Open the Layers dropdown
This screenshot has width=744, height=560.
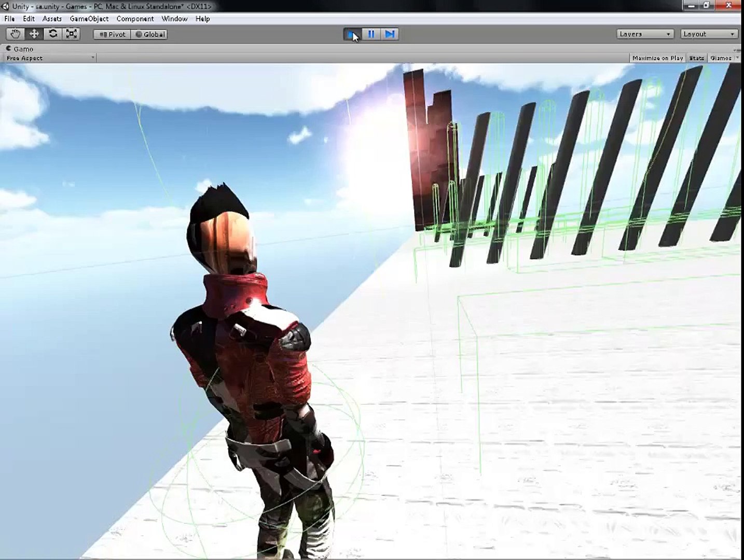pos(645,34)
